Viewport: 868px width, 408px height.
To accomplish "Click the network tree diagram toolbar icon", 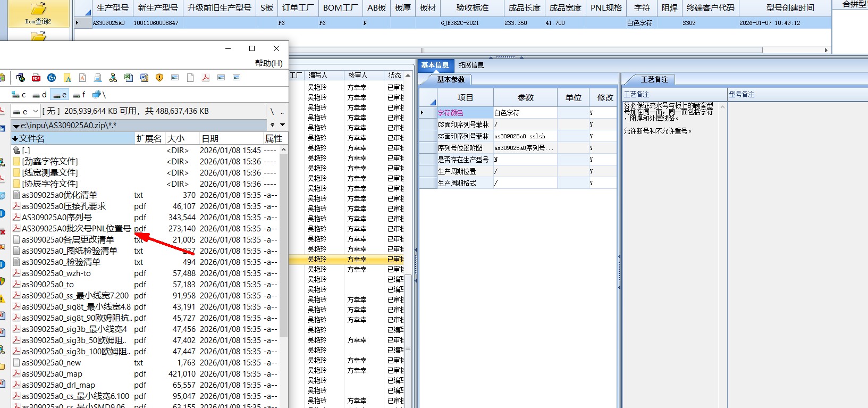I will point(113,78).
